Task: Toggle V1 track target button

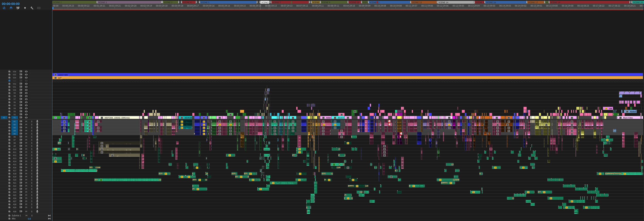Action: point(14,117)
